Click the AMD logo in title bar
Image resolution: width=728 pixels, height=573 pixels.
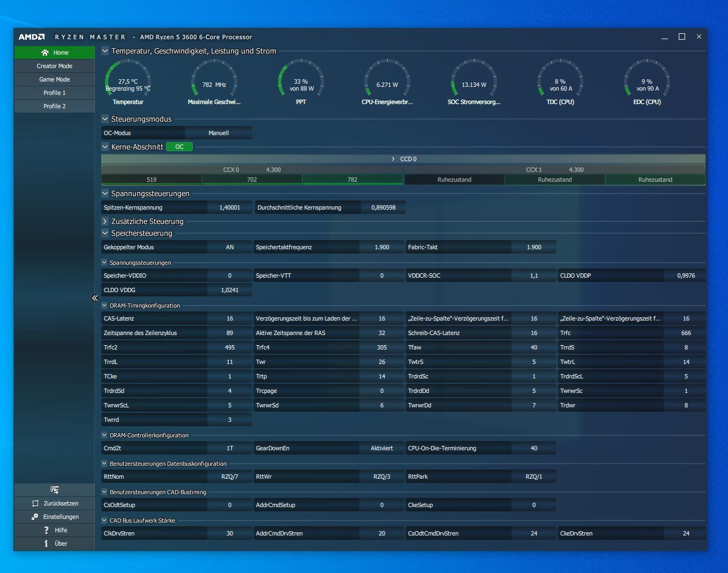tap(32, 37)
